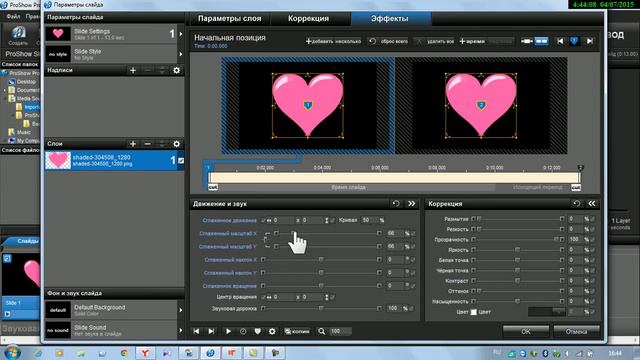Click keyframe 1 marker on the heart
Image resolution: width=640 pixels, height=360 pixels.
(308, 105)
